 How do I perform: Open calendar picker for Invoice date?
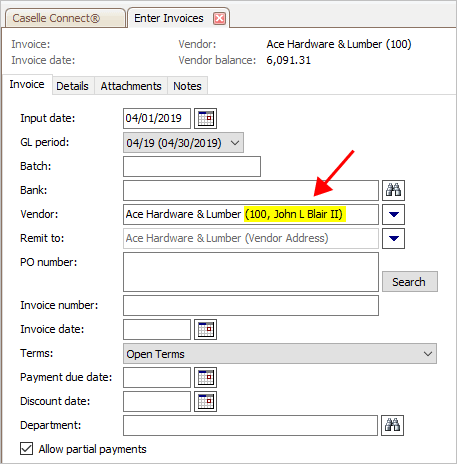tap(205, 329)
